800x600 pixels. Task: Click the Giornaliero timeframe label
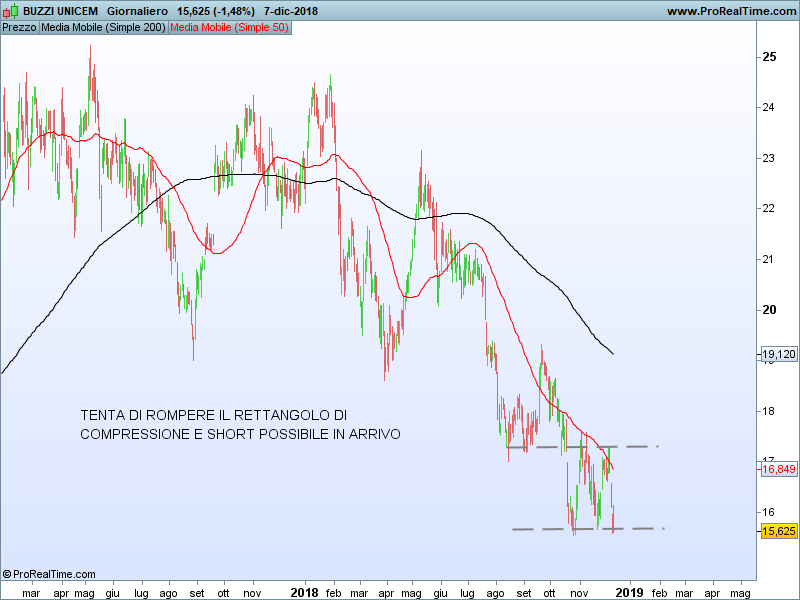(x=137, y=11)
